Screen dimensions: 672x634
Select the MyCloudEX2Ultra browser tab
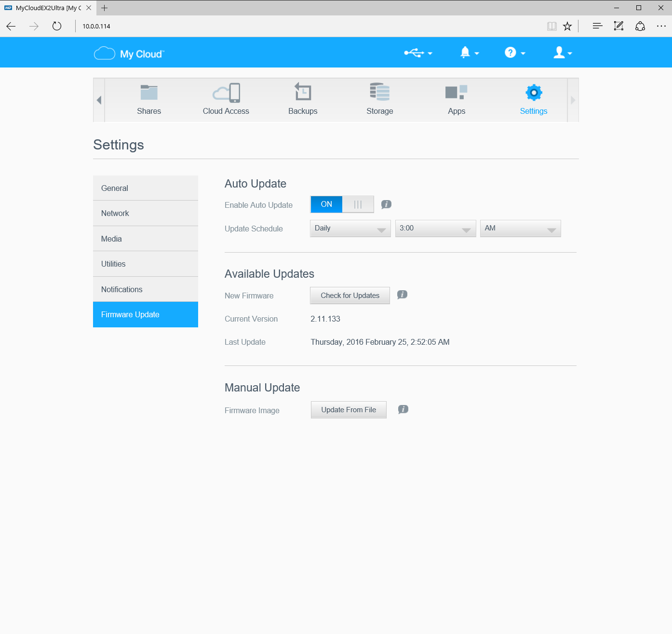point(48,8)
